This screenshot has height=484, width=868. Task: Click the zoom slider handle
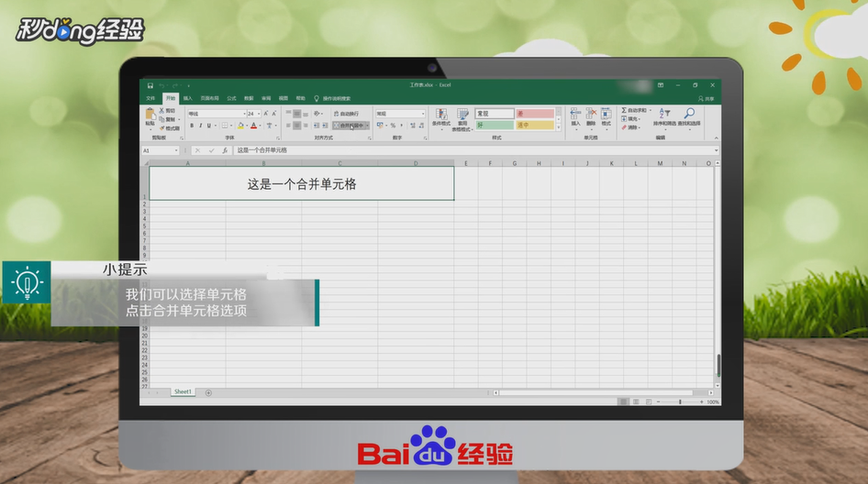tap(680, 402)
